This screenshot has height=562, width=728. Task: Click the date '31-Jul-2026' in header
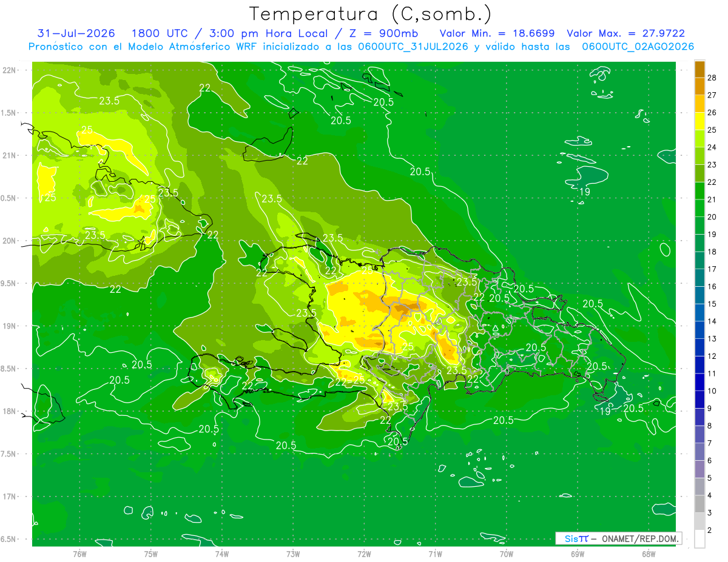pos(76,33)
